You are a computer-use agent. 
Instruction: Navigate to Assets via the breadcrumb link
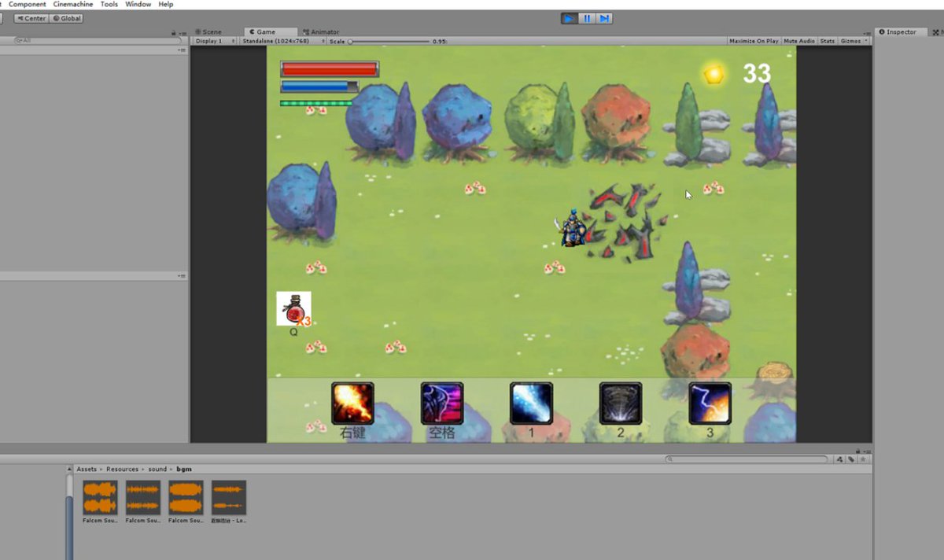pyautogui.click(x=86, y=469)
